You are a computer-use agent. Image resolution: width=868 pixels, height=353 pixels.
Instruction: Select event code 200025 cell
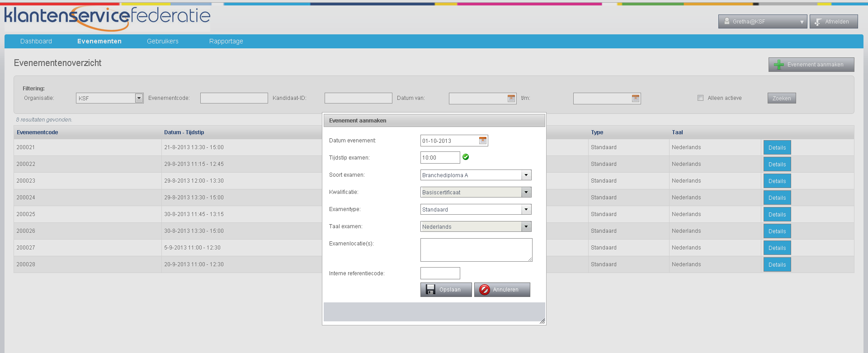tap(87, 214)
